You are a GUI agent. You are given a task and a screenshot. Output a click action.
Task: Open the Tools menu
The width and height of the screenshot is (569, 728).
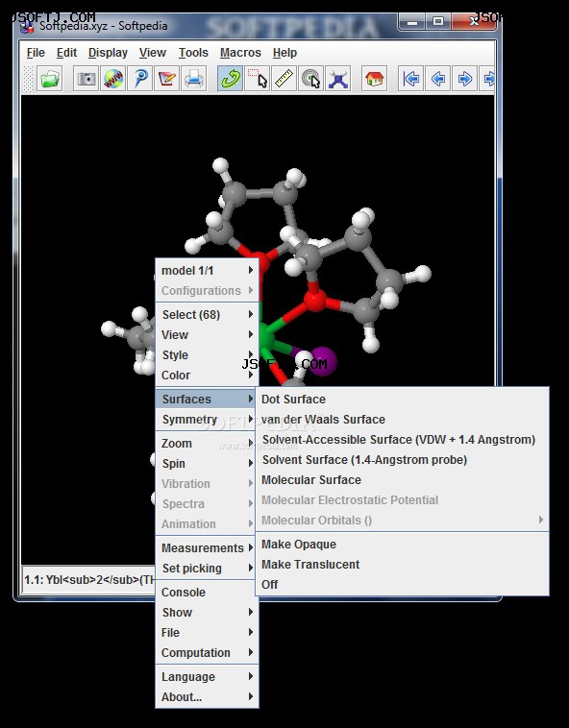193,53
